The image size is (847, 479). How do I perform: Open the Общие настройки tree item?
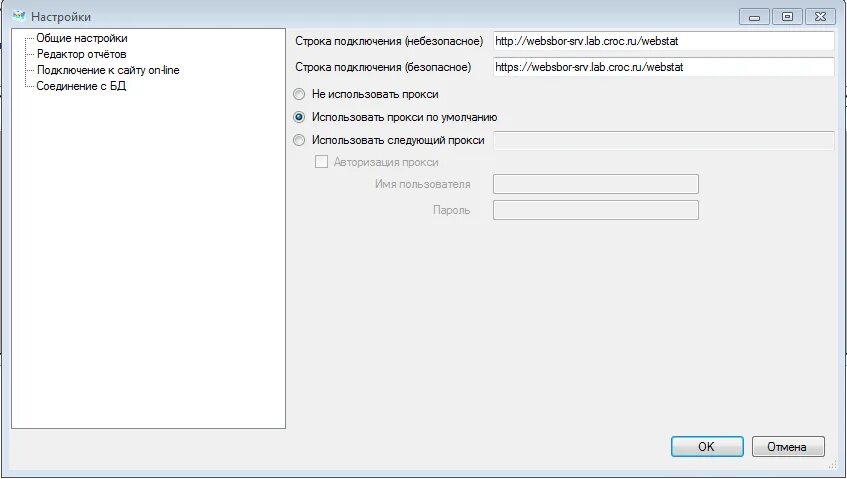click(82, 38)
